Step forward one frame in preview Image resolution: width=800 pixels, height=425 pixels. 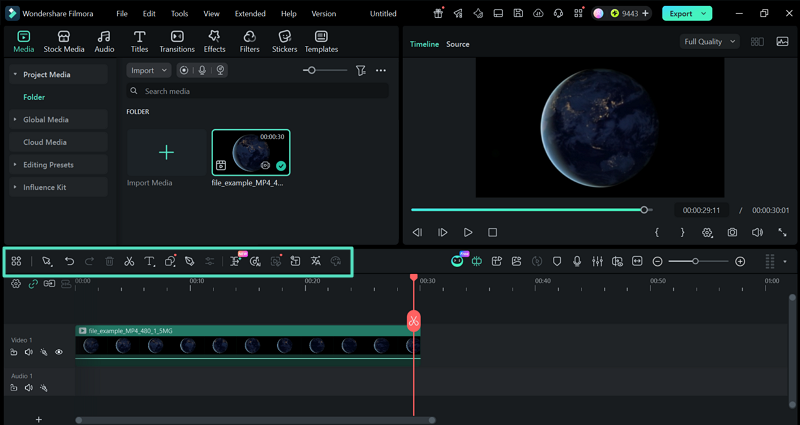(x=442, y=233)
